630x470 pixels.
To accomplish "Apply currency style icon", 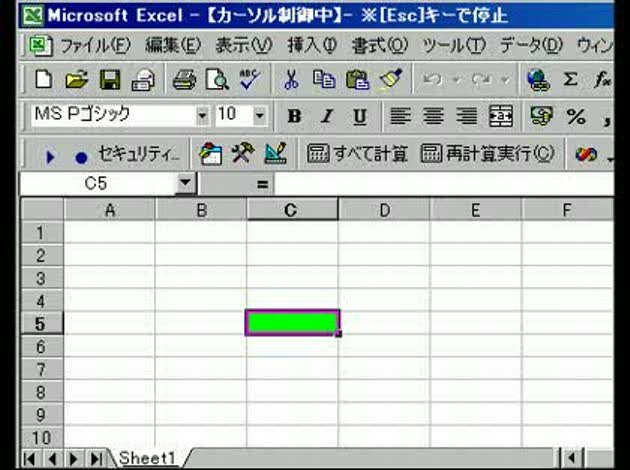I will coord(542,116).
